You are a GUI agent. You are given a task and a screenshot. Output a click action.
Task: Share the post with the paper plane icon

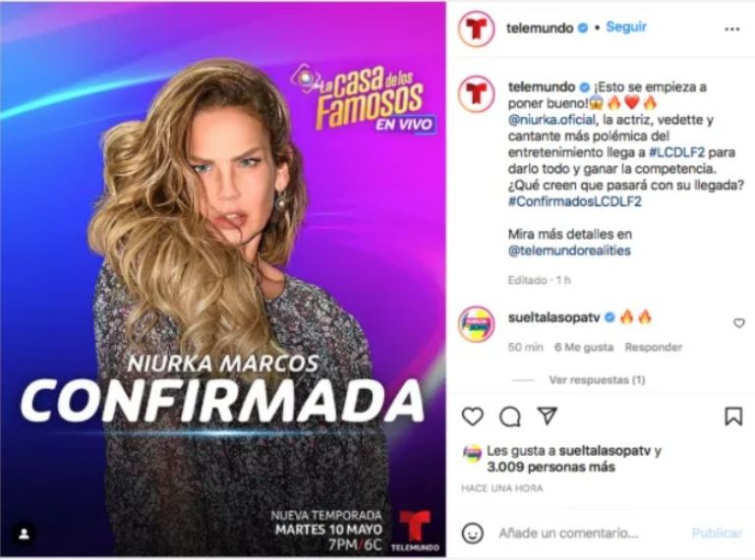pos(547,416)
